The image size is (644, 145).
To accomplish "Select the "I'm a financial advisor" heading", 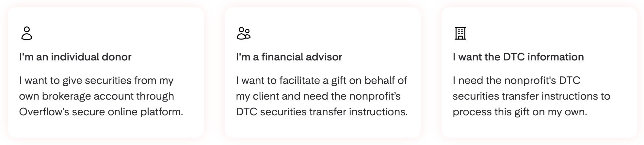I will pos(289,57).
